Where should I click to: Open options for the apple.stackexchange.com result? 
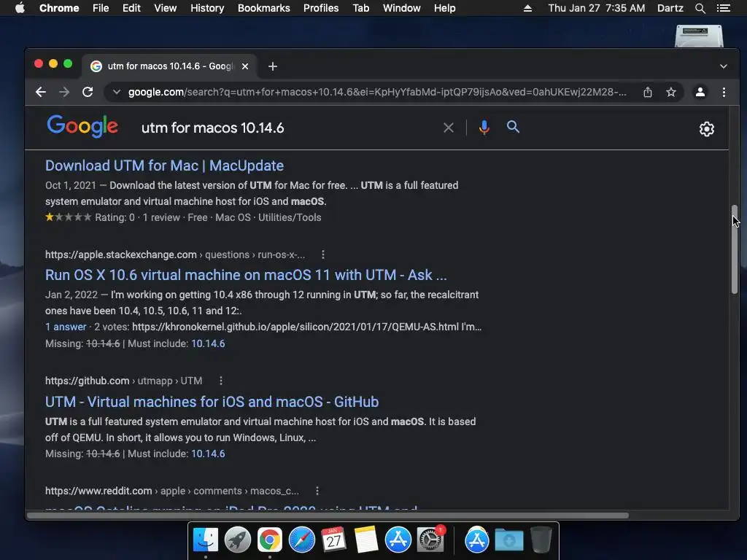(323, 254)
